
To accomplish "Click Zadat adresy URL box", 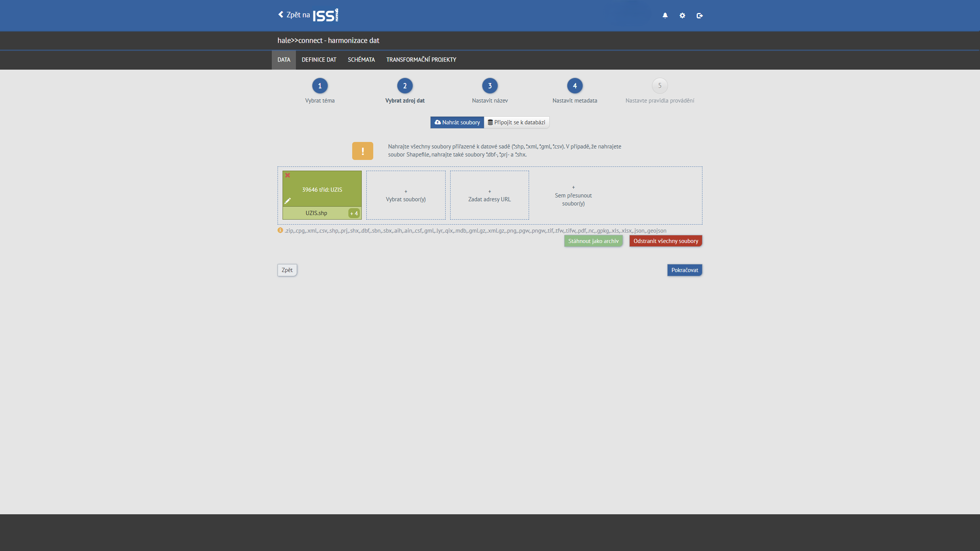I will pyautogui.click(x=489, y=196).
